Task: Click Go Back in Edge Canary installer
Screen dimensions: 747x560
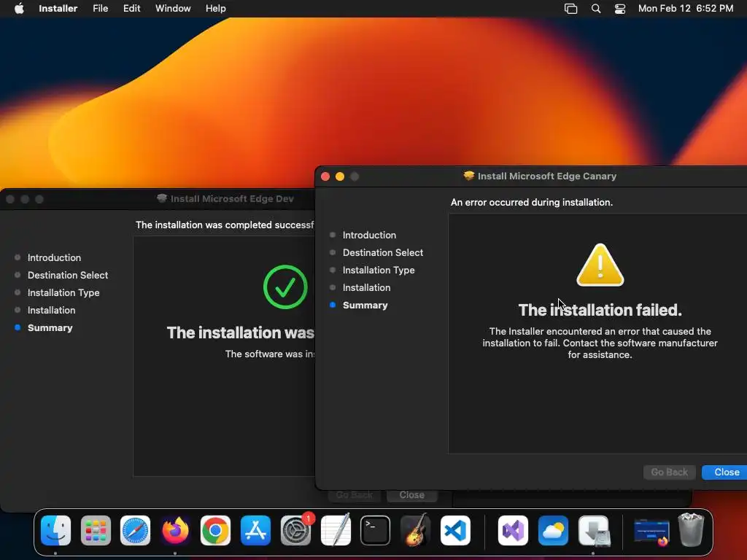Action: (x=670, y=472)
